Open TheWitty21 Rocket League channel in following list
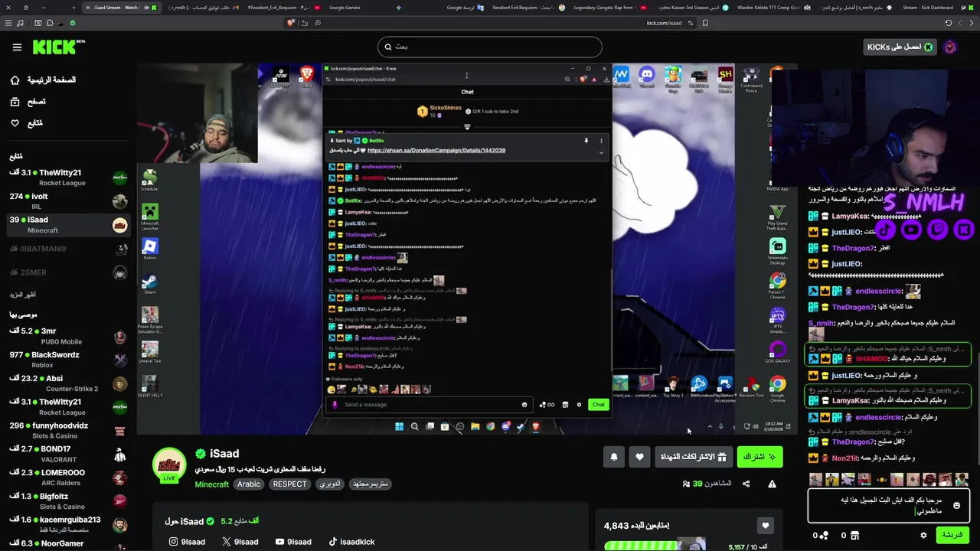The image size is (980, 551). pyautogui.click(x=68, y=178)
